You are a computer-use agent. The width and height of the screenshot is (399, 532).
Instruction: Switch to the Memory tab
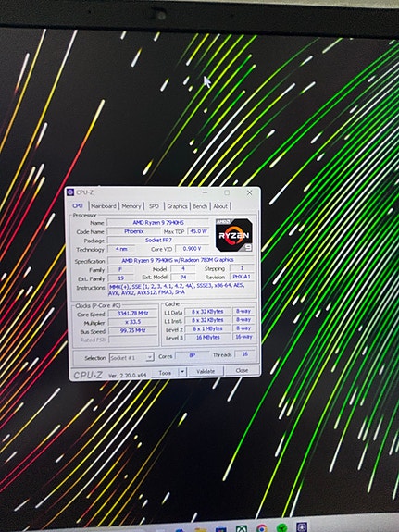click(x=131, y=206)
